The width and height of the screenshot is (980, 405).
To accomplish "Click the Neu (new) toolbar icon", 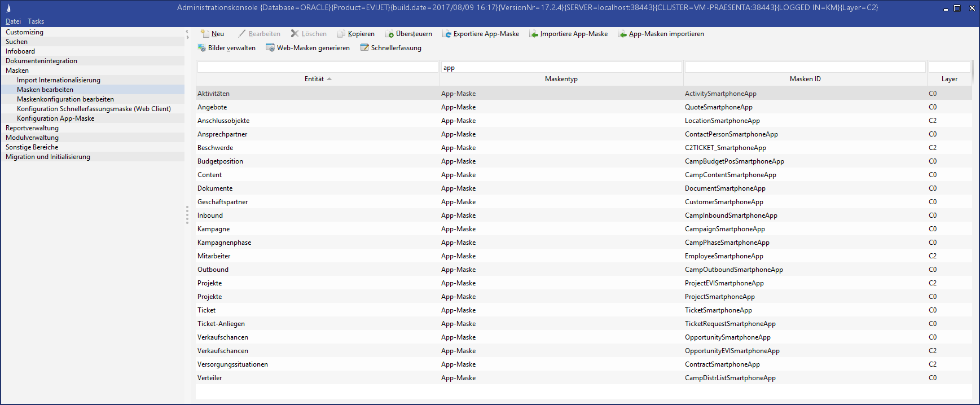I will 205,34.
